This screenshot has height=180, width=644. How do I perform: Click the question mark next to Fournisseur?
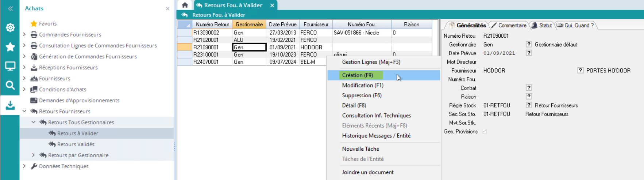click(x=580, y=70)
